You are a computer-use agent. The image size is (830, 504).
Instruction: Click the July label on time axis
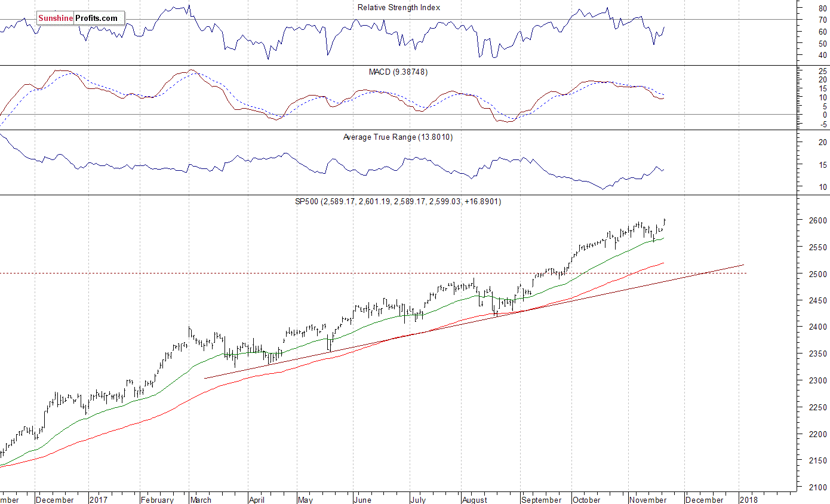pyautogui.click(x=418, y=500)
